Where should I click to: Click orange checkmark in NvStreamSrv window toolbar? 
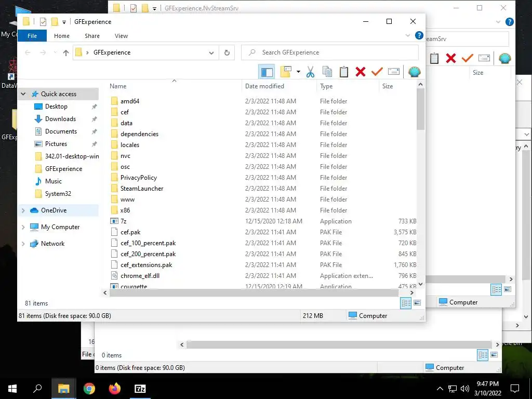467,58
